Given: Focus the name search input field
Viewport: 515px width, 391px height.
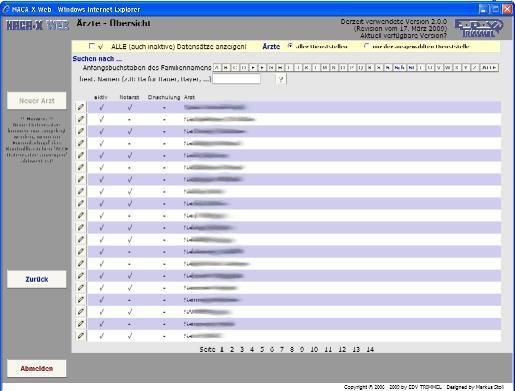Looking at the screenshot, I should [236, 79].
